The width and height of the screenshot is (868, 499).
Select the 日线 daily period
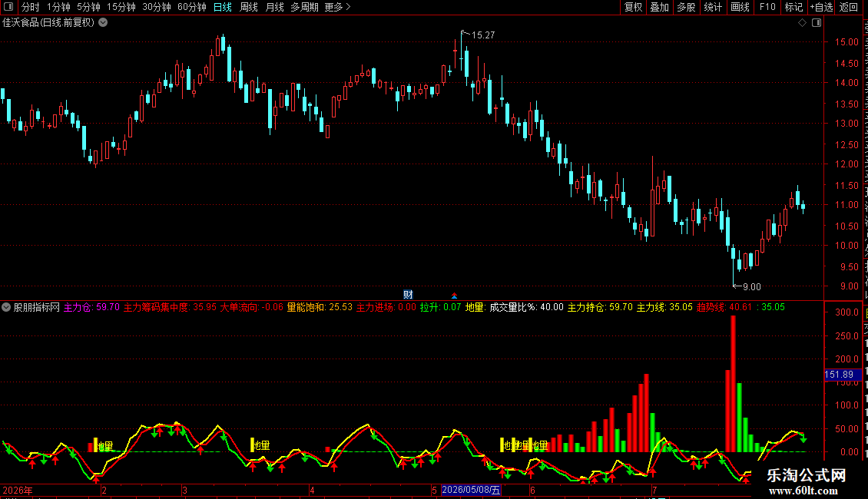(223, 7)
